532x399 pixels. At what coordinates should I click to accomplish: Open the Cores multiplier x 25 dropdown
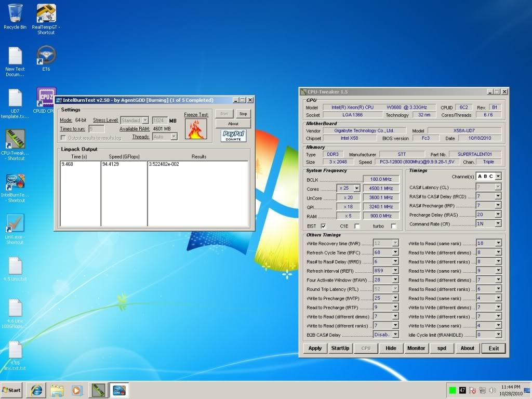click(356, 188)
